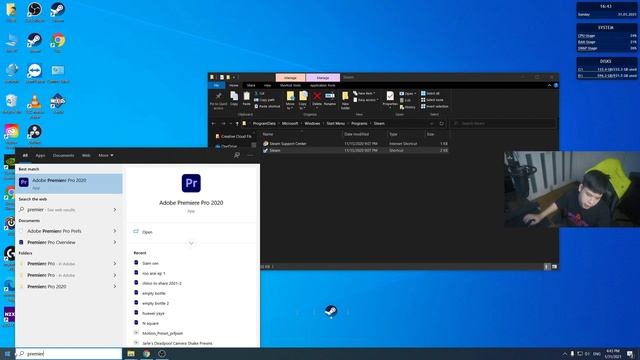Open the Copy to dropdown in ribbon

tap(303, 100)
